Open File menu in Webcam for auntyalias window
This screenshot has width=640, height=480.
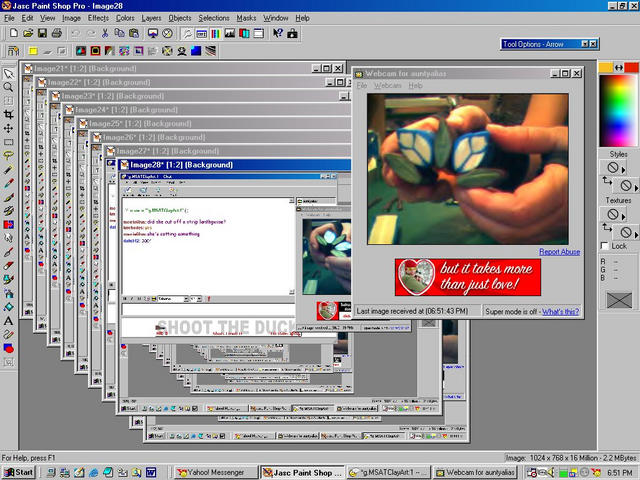point(362,85)
